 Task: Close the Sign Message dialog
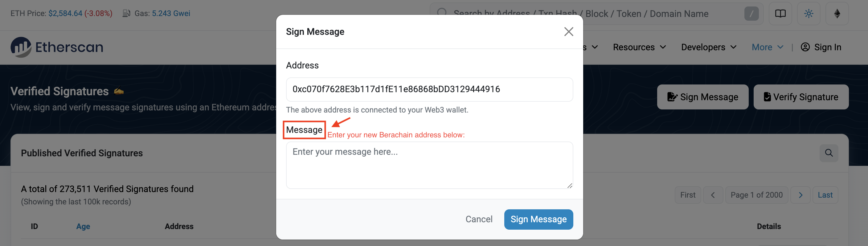pyautogui.click(x=568, y=32)
